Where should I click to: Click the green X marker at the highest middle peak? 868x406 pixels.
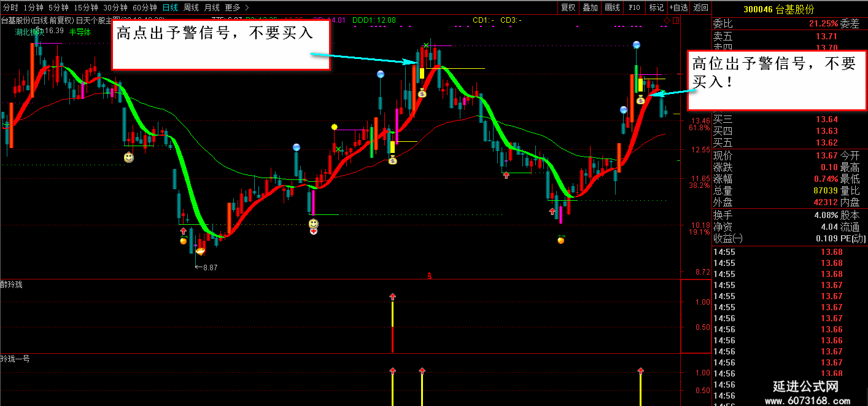pyautogui.click(x=425, y=45)
